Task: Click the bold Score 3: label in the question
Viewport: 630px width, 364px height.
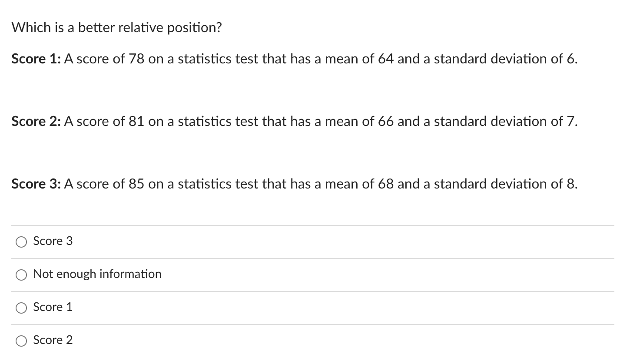Action: [36, 184]
